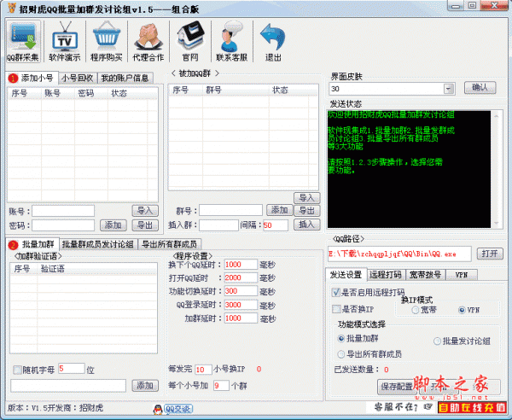The image size is (512, 420).
Task: Click the 加群延时 field
Action: (241, 318)
